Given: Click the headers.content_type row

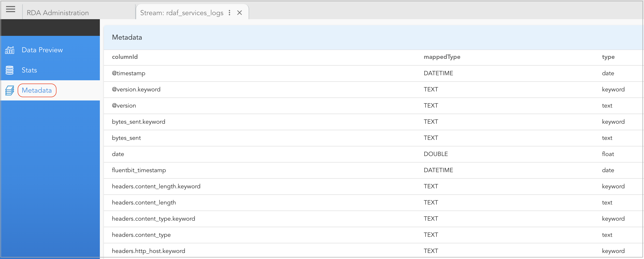Looking at the screenshot, I should (x=141, y=235).
